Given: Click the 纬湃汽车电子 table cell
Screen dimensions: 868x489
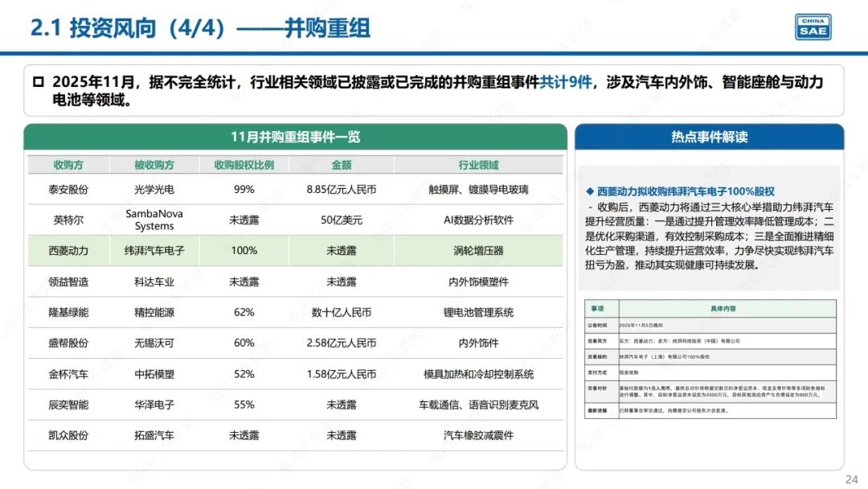Looking at the screenshot, I should tap(154, 251).
